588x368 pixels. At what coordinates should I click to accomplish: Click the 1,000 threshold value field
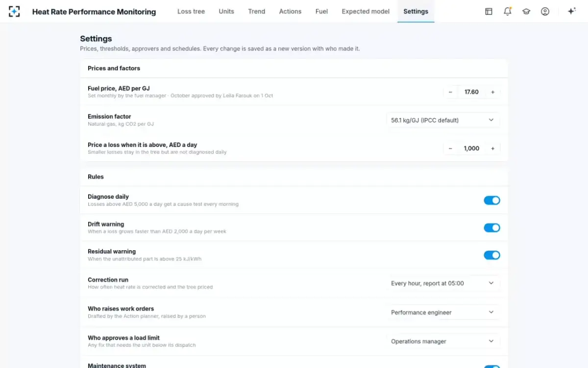pos(471,149)
